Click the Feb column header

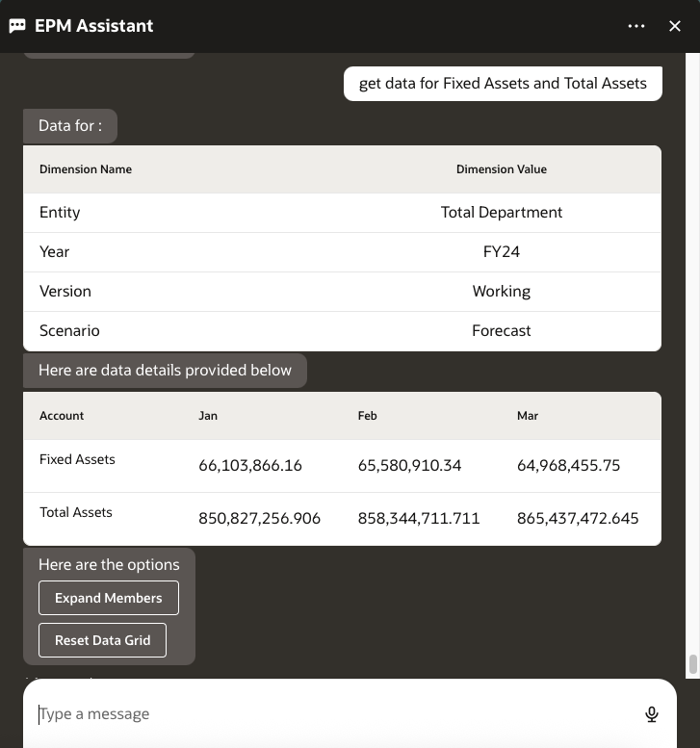click(x=367, y=416)
